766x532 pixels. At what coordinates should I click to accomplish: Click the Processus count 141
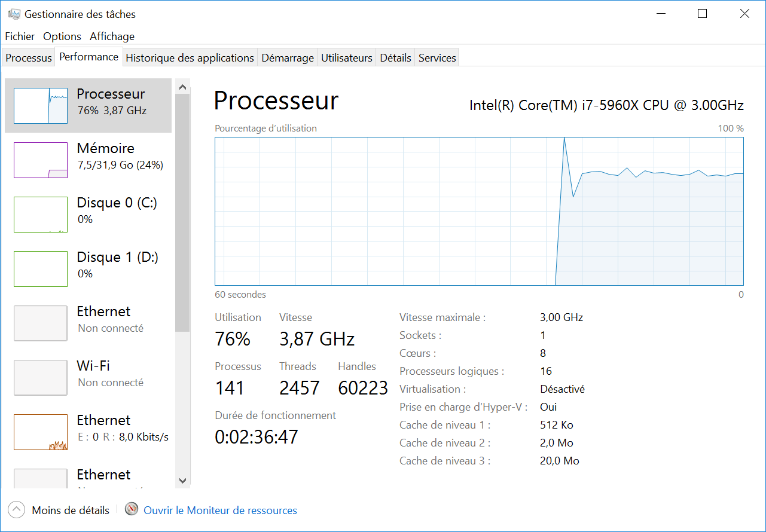tap(230, 389)
